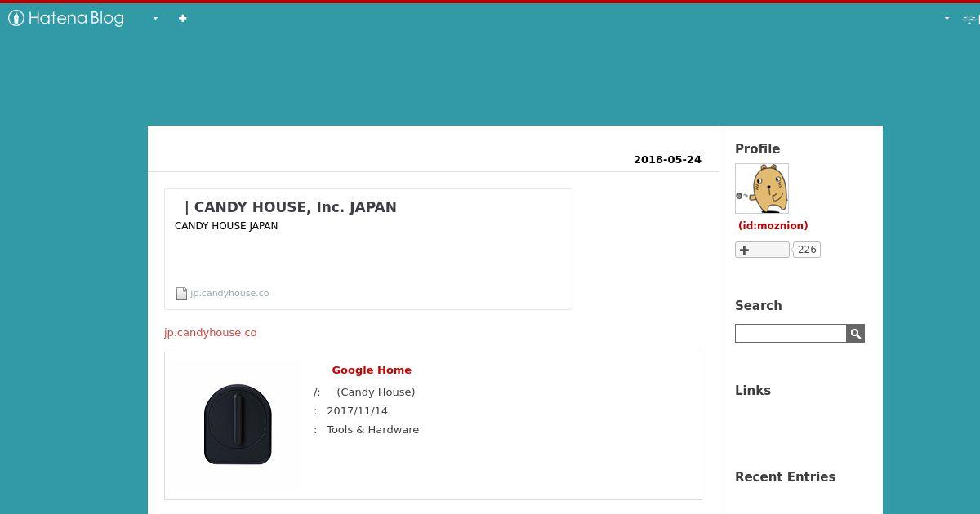Click the Tools & Hardware category text
This screenshot has height=514, width=980.
[x=372, y=430]
